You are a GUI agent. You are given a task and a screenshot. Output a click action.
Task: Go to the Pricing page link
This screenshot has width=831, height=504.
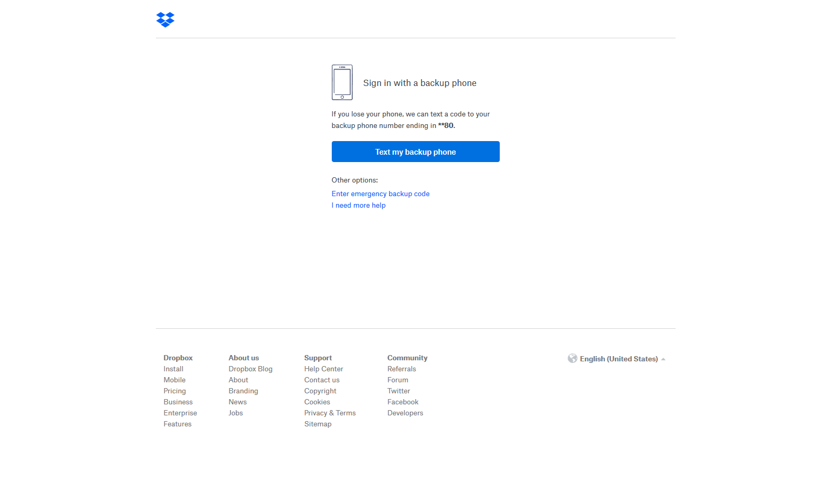(175, 391)
